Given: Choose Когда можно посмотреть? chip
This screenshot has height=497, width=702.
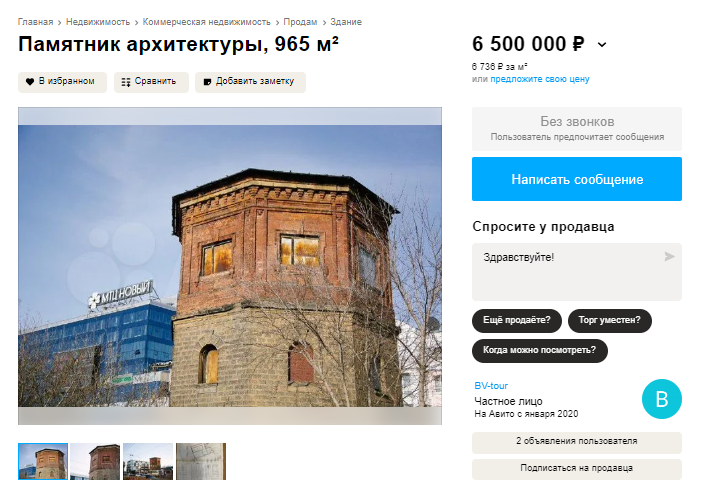Looking at the screenshot, I should (x=540, y=351).
